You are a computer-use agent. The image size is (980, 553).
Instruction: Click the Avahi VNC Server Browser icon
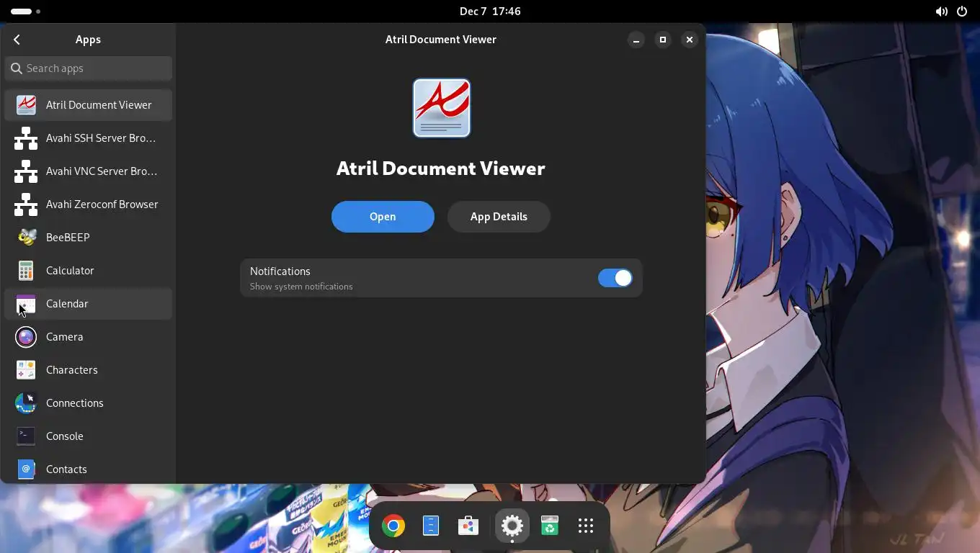point(26,171)
